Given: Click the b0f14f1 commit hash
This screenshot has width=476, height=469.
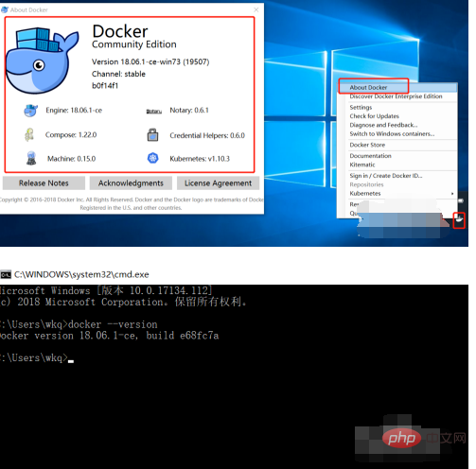Looking at the screenshot, I should (105, 86).
